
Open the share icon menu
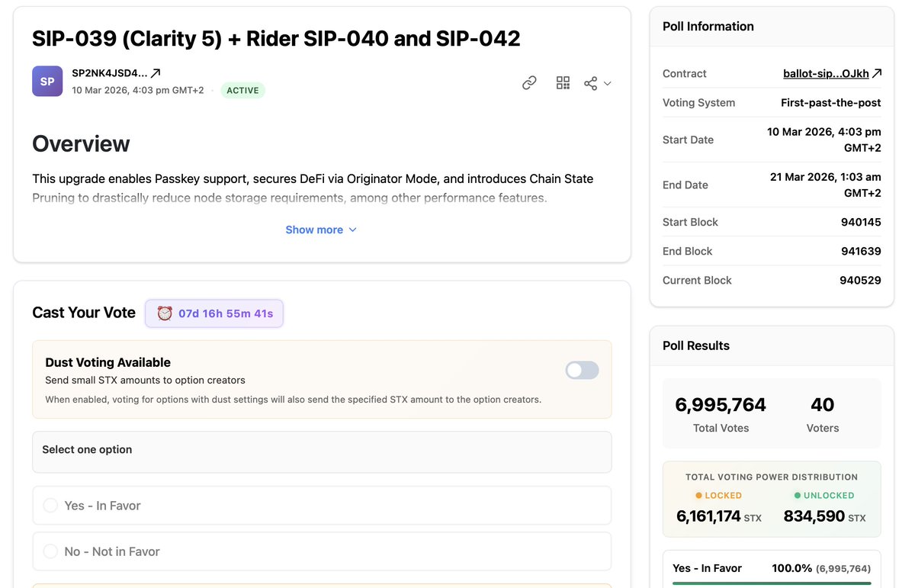[591, 83]
